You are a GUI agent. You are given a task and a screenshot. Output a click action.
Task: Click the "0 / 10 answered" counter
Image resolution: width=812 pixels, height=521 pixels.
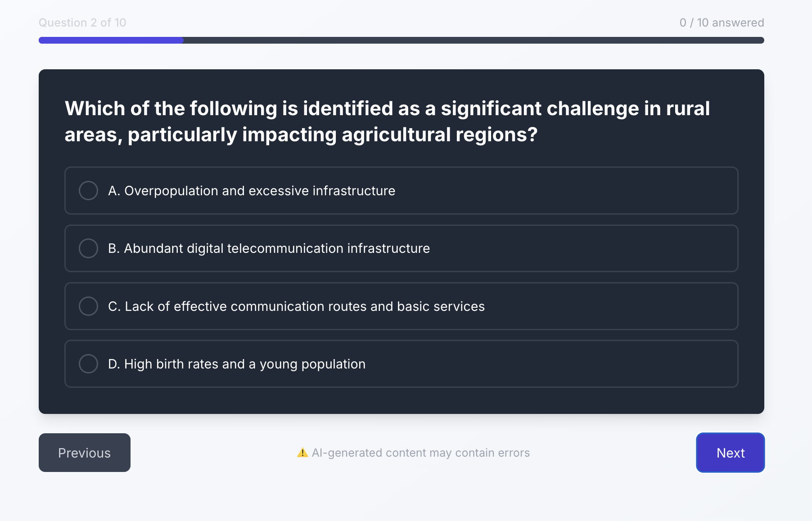722,22
